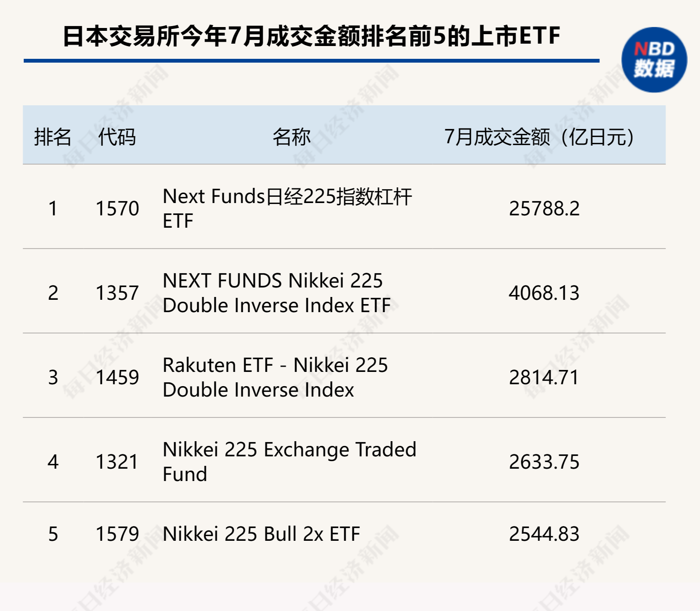Click the 代码 column header
This screenshot has height=611, width=700.
pyautogui.click(x=117, y=137)
